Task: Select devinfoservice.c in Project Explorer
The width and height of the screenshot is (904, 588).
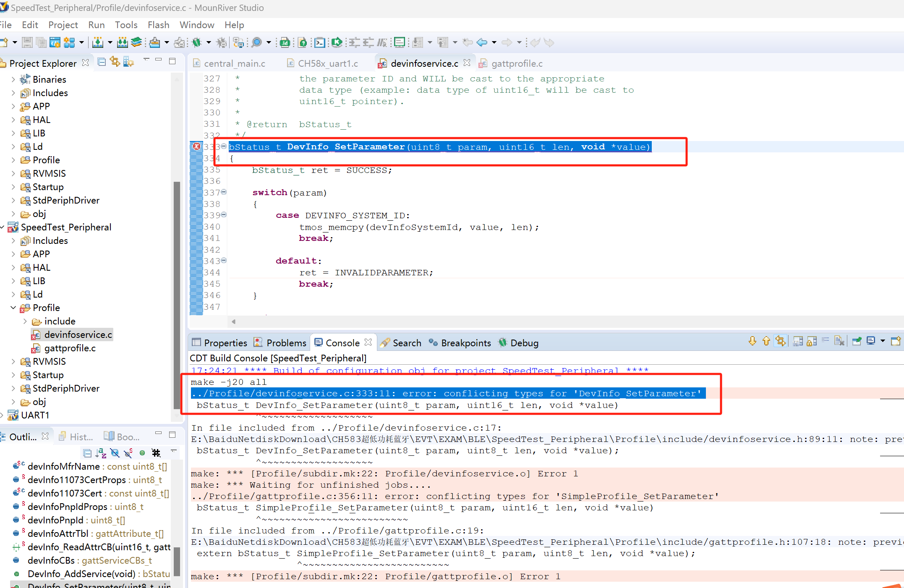Action: [72, 335]
